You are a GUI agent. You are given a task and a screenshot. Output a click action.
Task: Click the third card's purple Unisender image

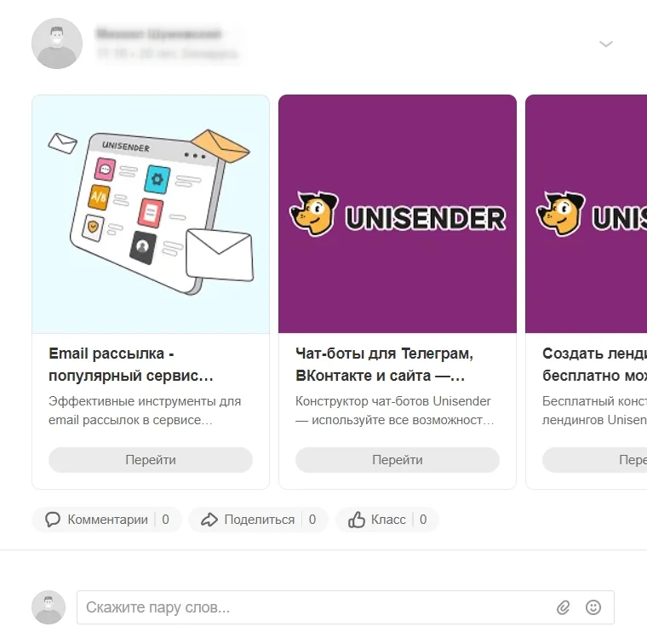pos(586,214)
